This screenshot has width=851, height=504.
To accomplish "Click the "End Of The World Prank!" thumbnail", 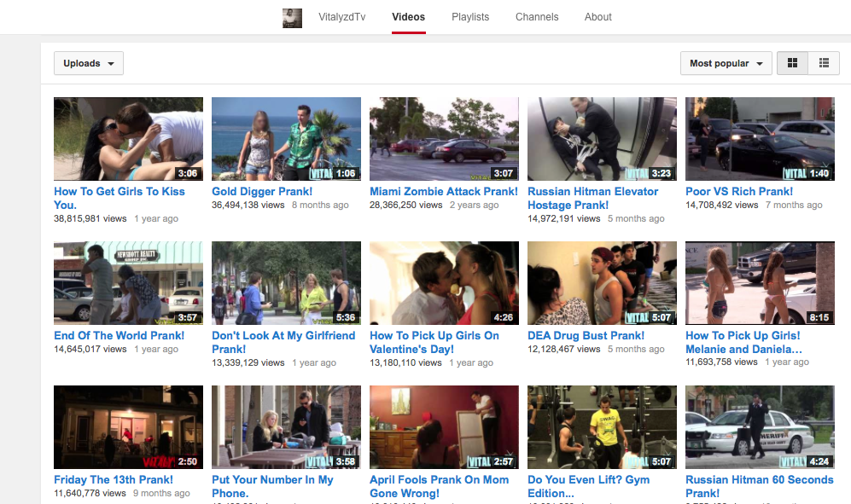I will (x=128, y=282).
